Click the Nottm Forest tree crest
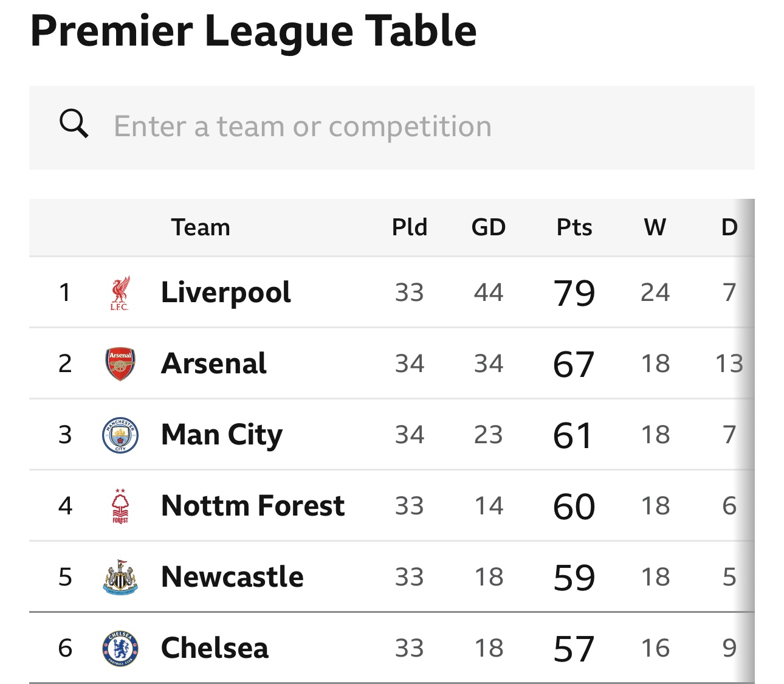 coord(120,506)
